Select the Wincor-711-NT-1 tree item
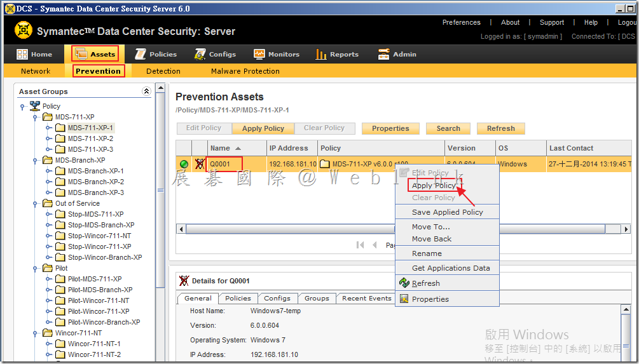This screenshot has height=364, width=639. tap(93, 344)
